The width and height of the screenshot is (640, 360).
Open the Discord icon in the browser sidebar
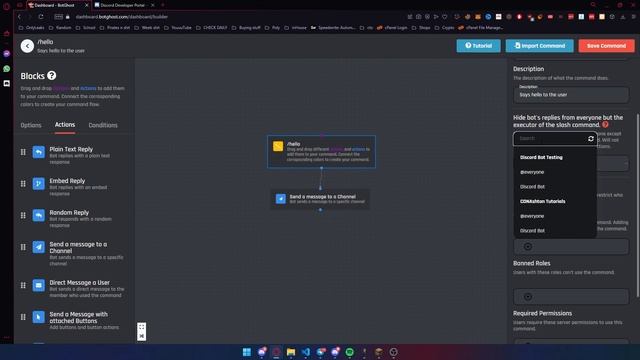click(7, 83)
